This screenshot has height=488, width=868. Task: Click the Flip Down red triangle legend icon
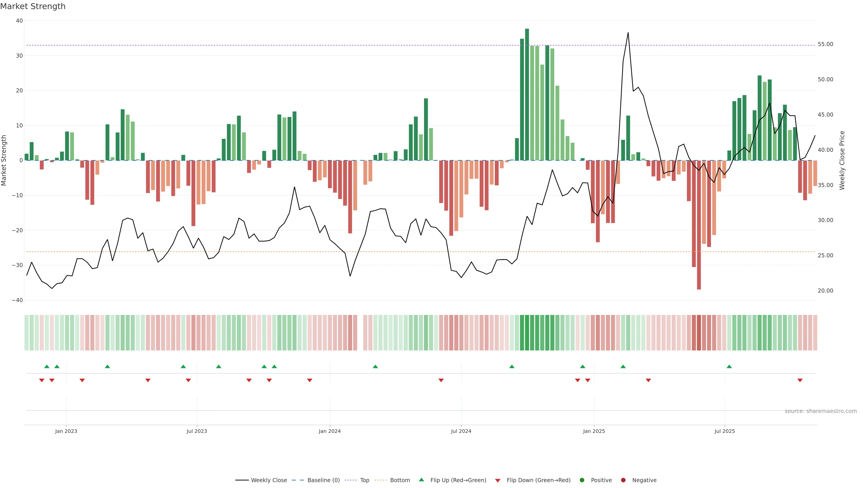click(x=498, y=480)
